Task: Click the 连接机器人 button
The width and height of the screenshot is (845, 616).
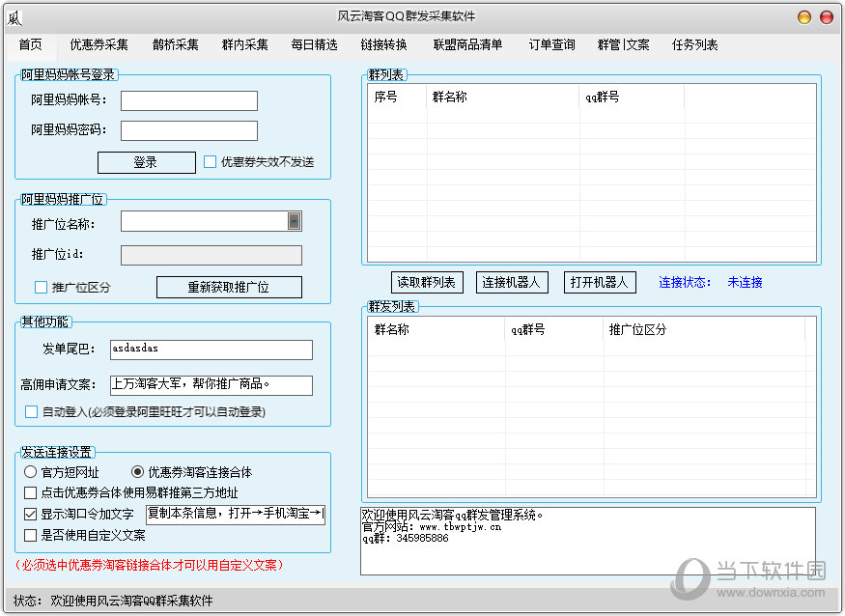Action: click(512, 282)
